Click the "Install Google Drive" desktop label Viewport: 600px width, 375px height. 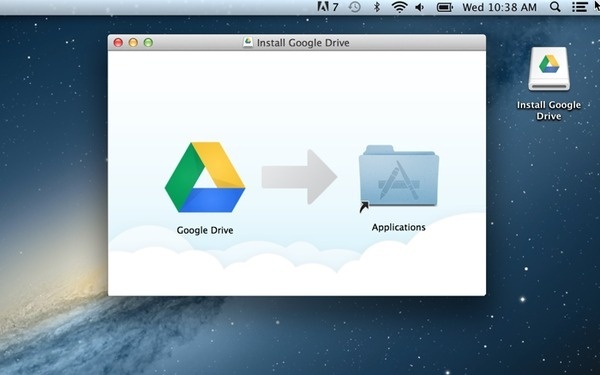click(549, 110)
